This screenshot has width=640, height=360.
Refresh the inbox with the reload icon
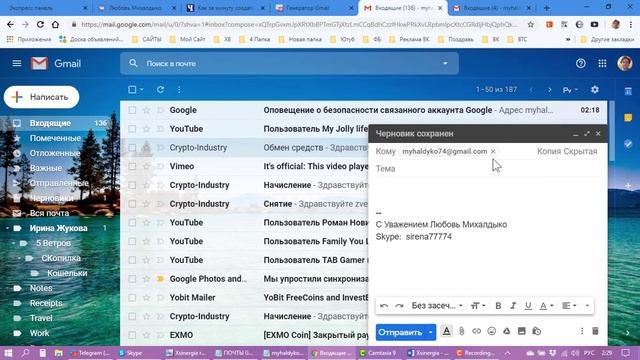[x=160, y=89]
